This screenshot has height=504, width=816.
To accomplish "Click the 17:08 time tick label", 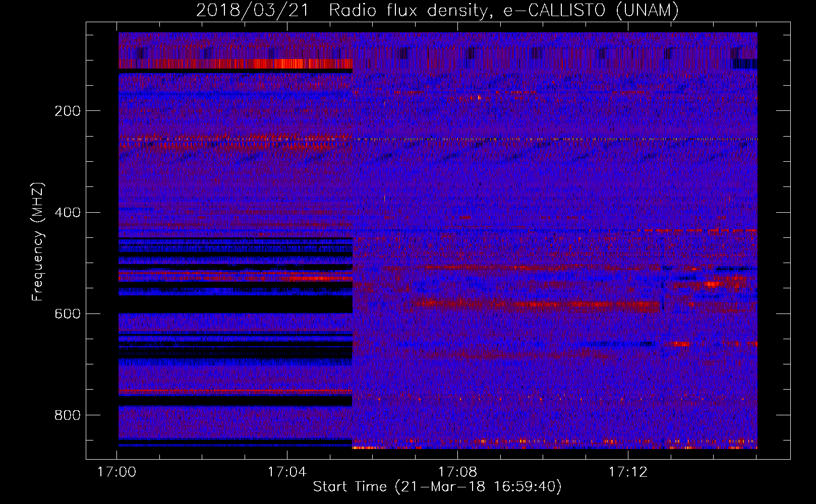I will tap(457, 472).
